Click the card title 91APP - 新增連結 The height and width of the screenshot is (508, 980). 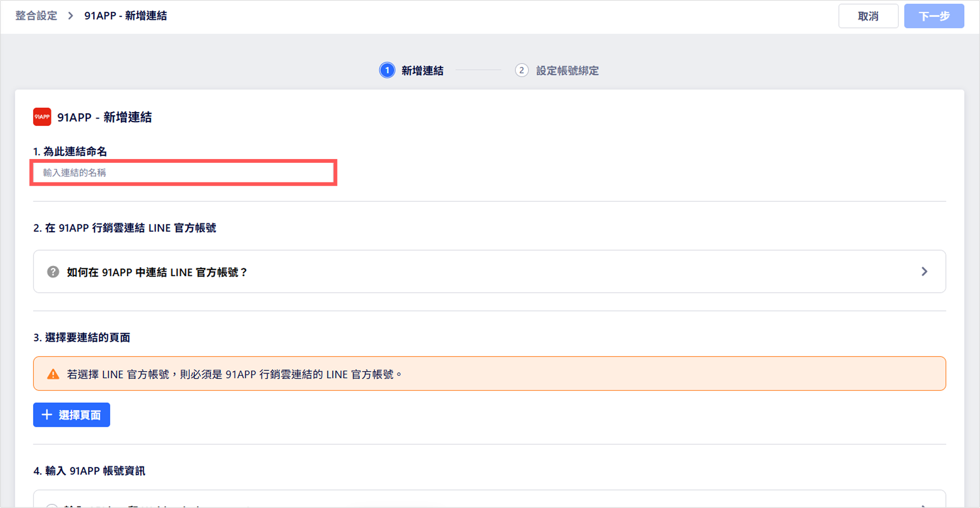104,117
